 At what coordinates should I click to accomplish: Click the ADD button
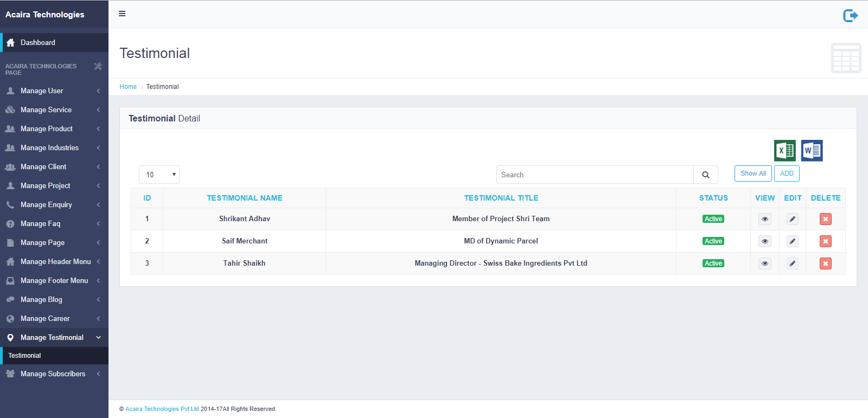(x=787, y=173)
